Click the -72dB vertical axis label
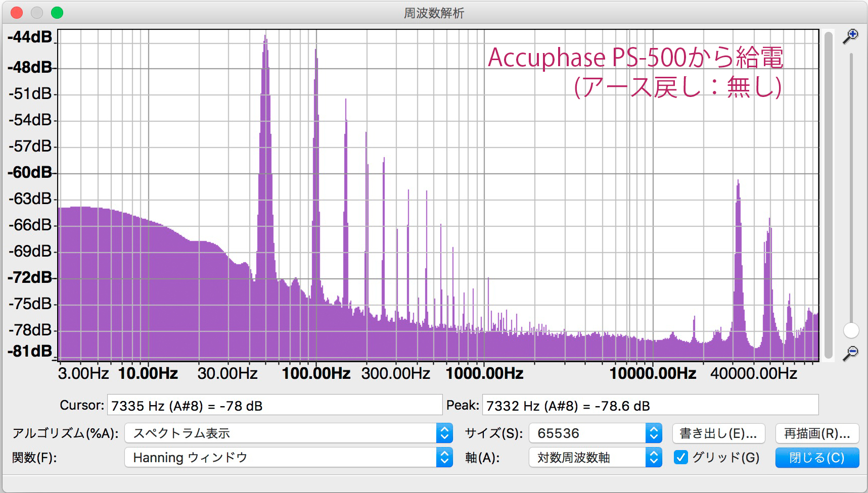868x493 pixels. tap(30, 277)
